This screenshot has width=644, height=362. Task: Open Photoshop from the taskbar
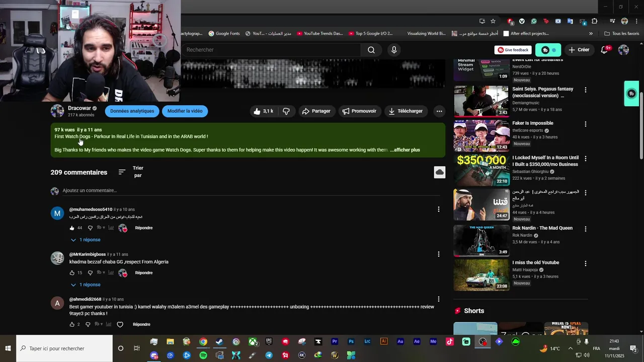point(351,342)
